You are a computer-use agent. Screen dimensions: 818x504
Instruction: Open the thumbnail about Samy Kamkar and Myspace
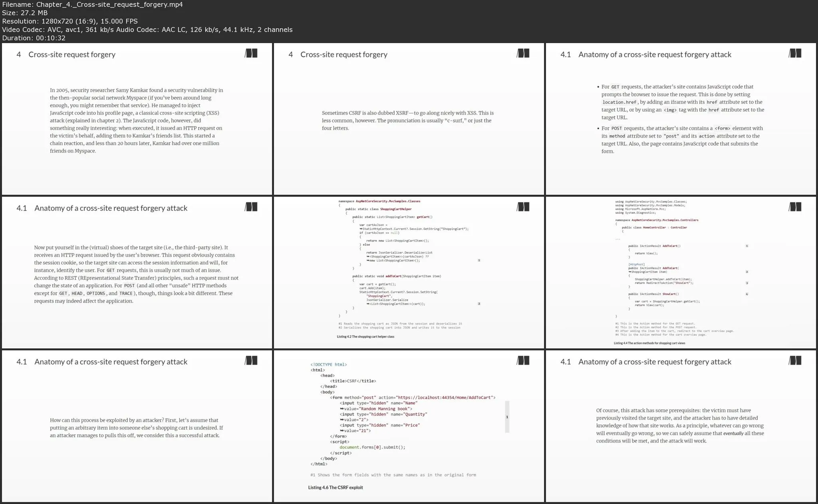point(137,119)
